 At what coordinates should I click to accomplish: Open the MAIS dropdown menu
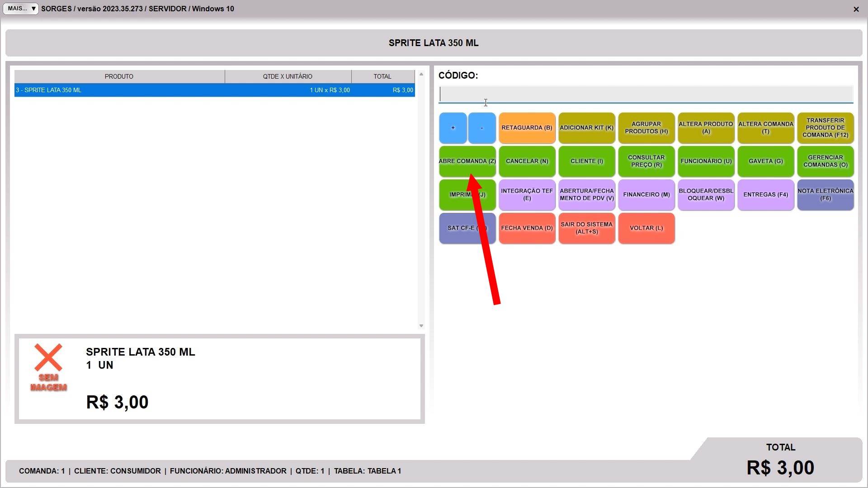tap(21, 9)
